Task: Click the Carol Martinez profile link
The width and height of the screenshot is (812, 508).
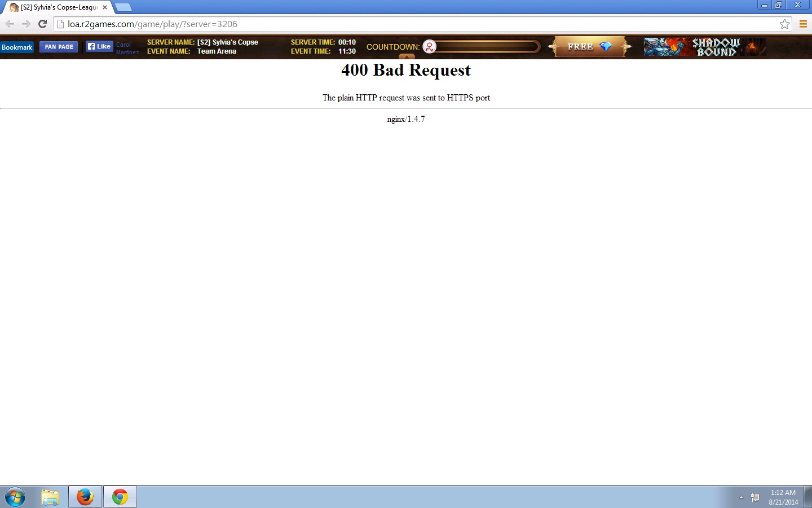Action: 126,48
